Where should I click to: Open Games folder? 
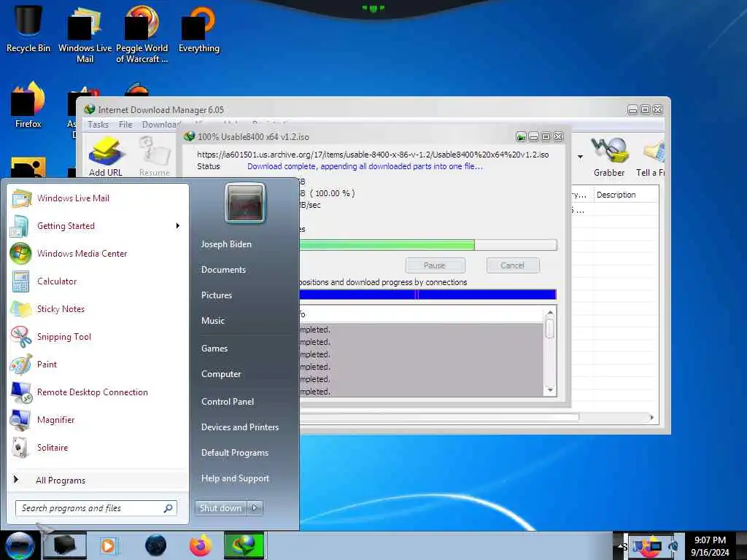(x=214, y=348)
